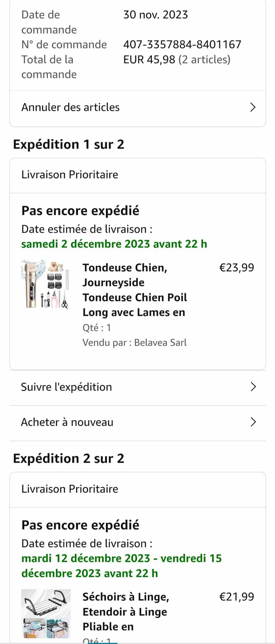This screenshot has height=644, width=275.
Task: Click the €21,99 price
Action: [236, 597]
